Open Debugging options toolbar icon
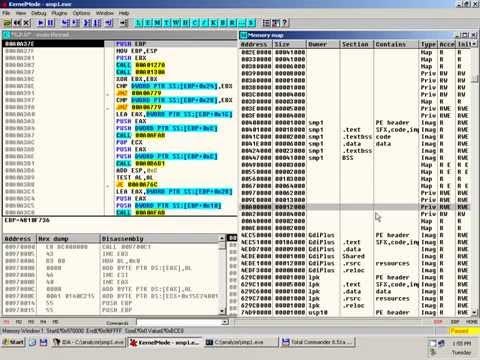This screenshot has width=480, height=360. (266, 23)
